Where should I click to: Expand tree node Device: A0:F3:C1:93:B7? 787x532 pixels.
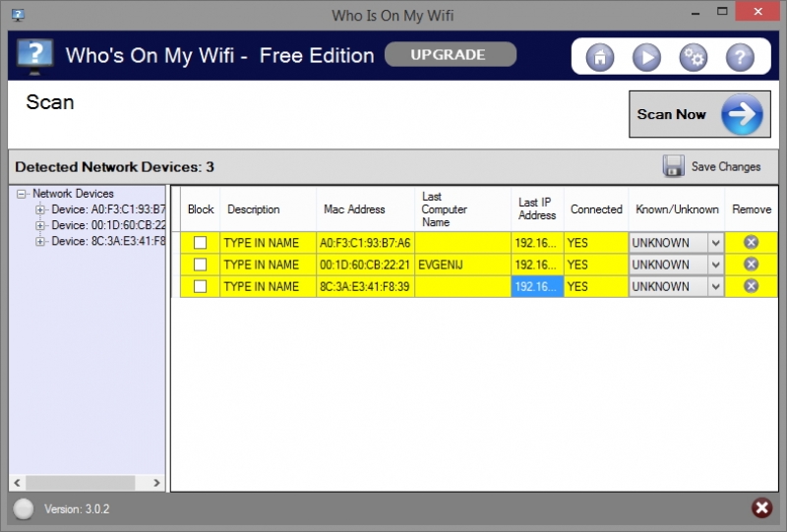[x=39, y=209]
